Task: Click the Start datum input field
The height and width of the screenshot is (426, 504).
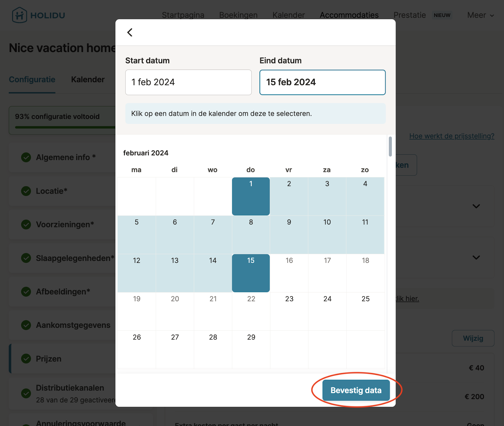Action: [188, 82]
